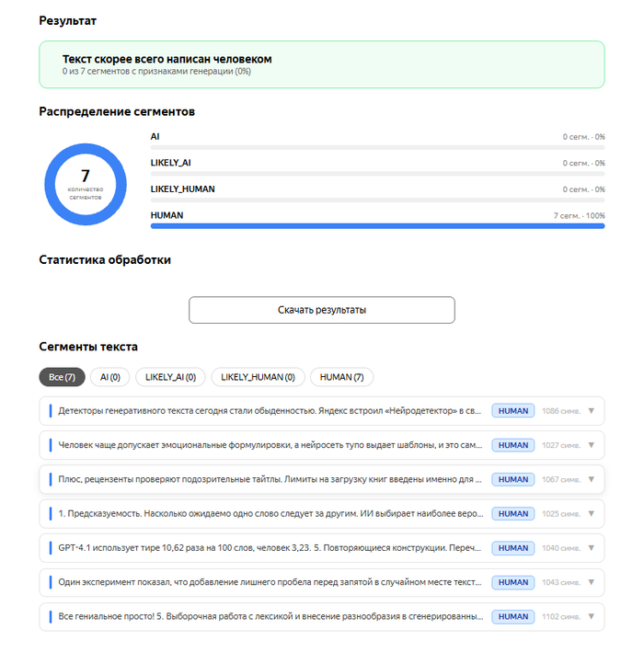
Task: Filter segments by LIKELY_HUMAN (0)
Action: (x=258, y=377)
